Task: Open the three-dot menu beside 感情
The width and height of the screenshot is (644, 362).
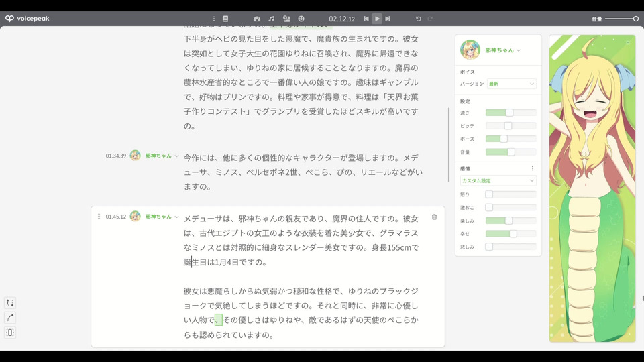Action: tap(532, 168)
